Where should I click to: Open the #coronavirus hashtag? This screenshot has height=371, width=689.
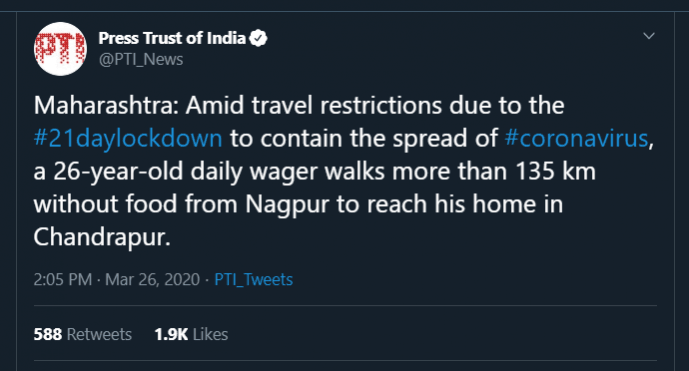(576, 138)
